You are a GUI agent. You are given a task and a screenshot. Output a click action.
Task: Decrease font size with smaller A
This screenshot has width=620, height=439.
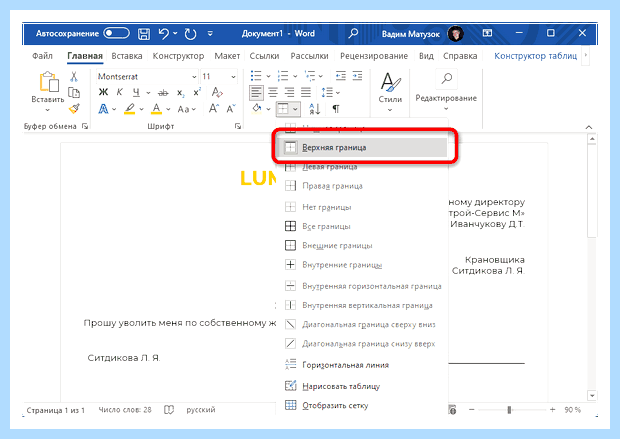[x=231, y=108]
